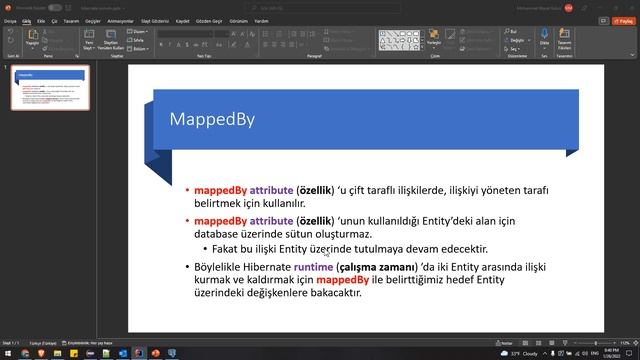This screenshot has height=360, width=640.
Task: Adjust the zoom slider
Action: pyautogui.click(x=595, y=343)
